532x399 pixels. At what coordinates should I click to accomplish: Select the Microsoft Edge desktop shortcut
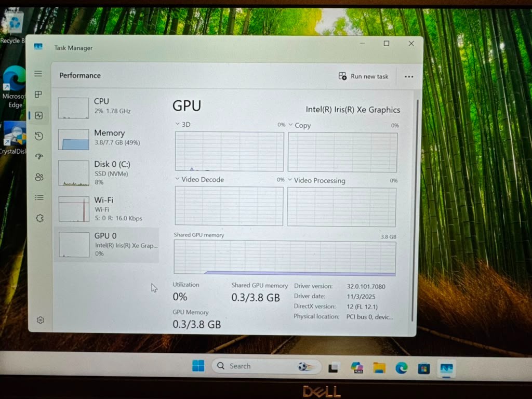[x=13, y=87]
